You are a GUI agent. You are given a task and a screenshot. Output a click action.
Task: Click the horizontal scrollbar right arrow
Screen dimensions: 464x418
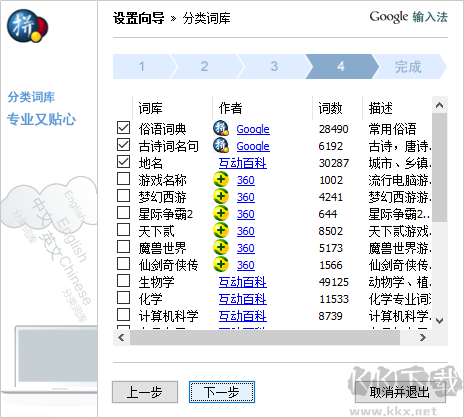coord(423,337)
